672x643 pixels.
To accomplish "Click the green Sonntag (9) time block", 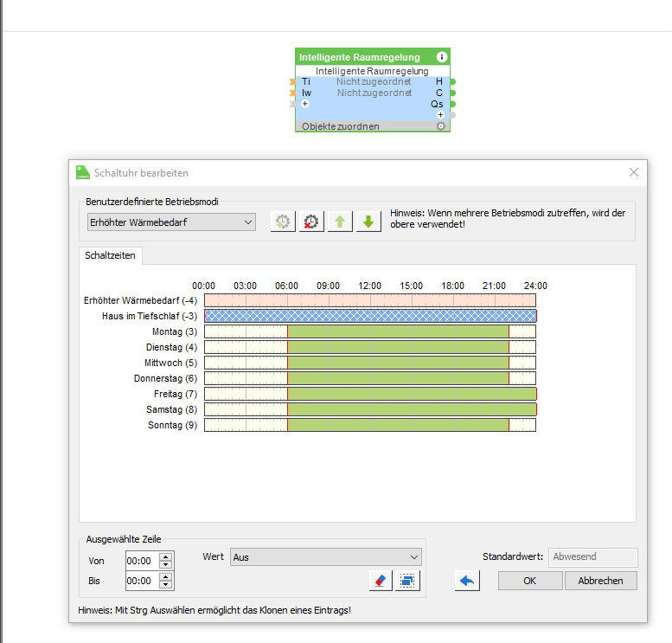I will 398,425.
